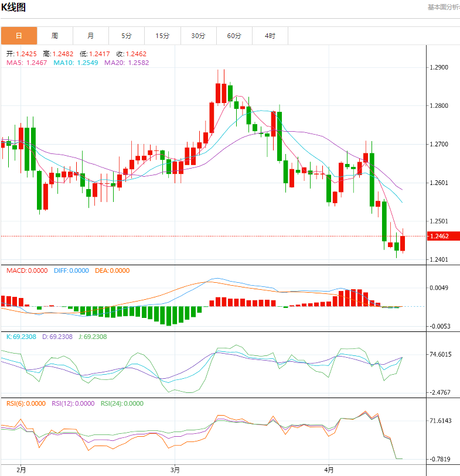The width and height of the screenshot is (460, 476).
Task: Click the 3月 marker on time axis
Action: 174,469
